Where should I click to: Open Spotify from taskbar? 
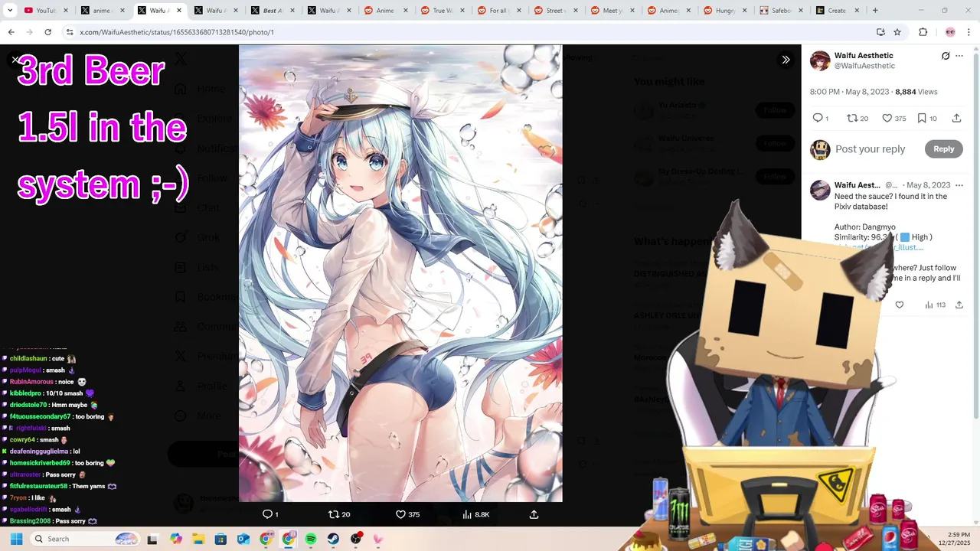(311, 539)
